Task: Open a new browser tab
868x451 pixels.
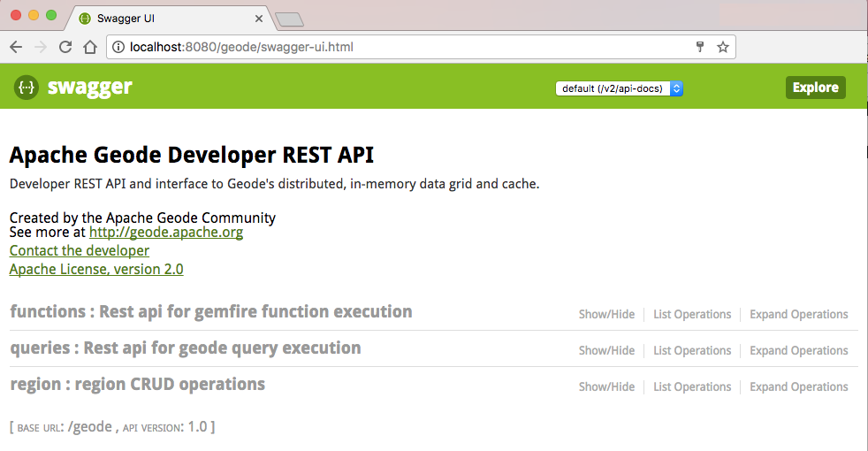Action: 289,19
